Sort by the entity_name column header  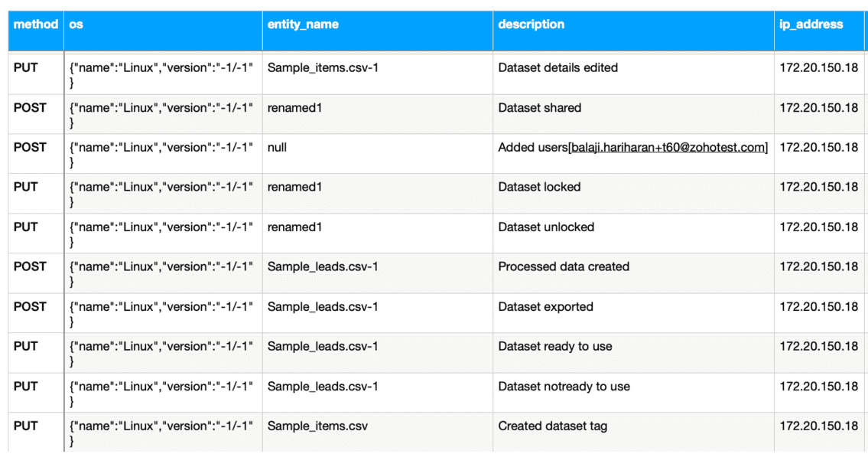(303, 24)
